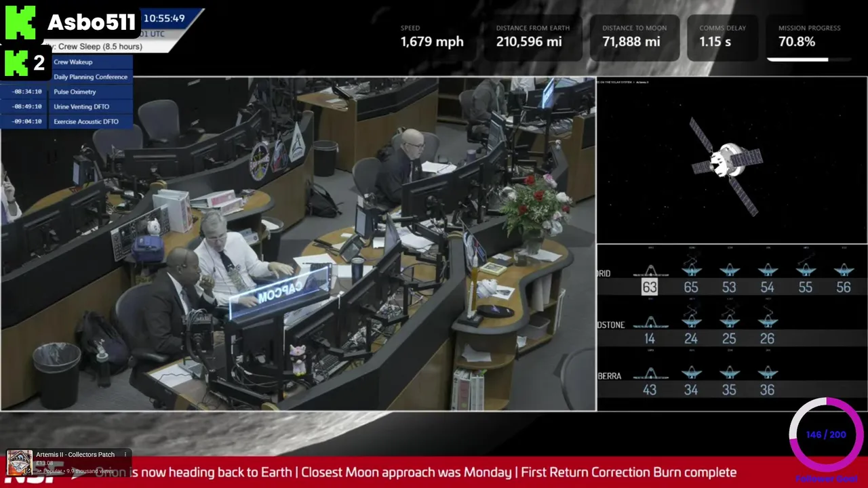Click the glowing CAPCOM console sign
The height and width of the screenshot is (488, 868).
tap(279, 293)
